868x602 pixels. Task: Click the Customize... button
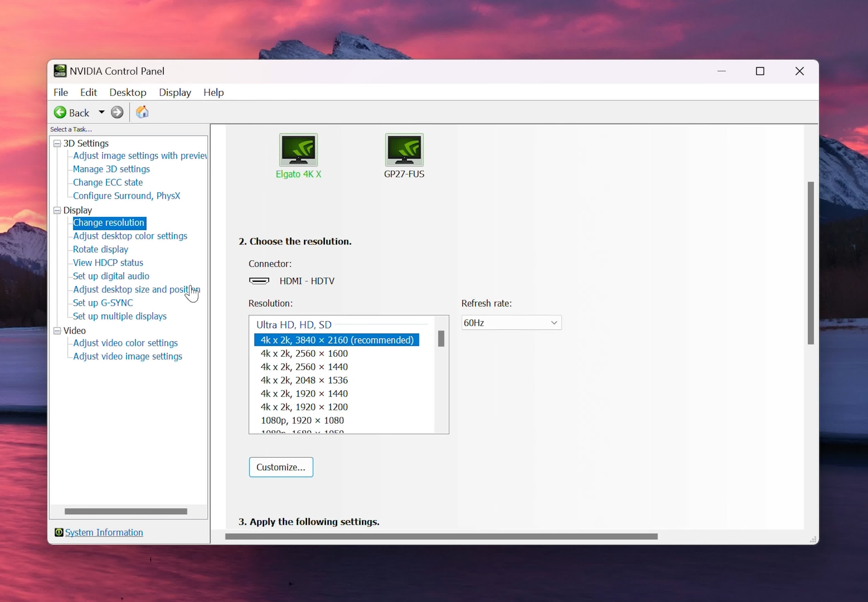pyautogui.click(x=281, y=467)
